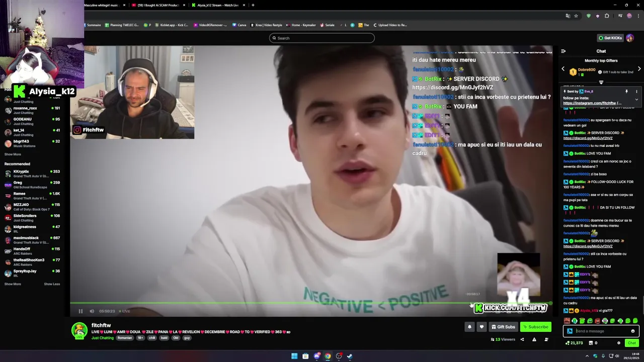The width and height of the screenshot is (644, 362).
Task: Open pinned message options menu
Action: [x=636, y=92]
